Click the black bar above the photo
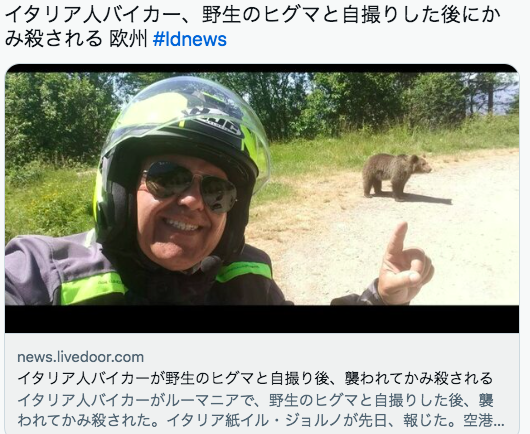Viewport: 530px width, 434px height. pyautogui.click(x=262, y=68)
